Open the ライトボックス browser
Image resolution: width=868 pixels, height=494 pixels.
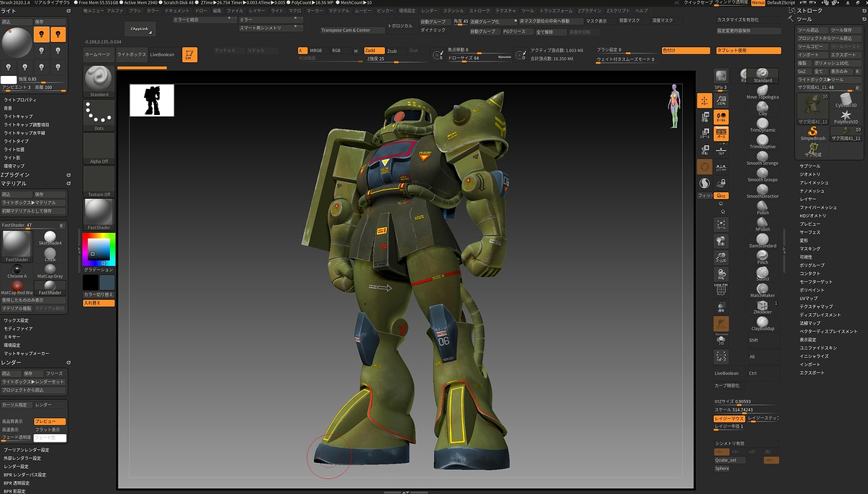click(x=131, y=54)
